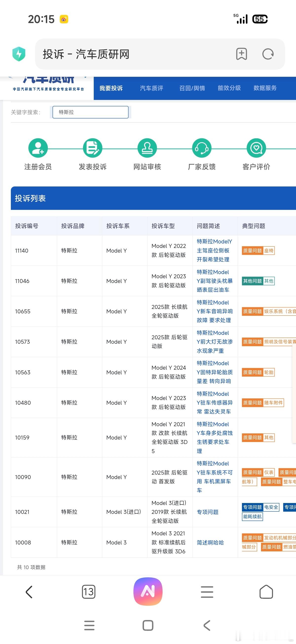Open complaint about 新车音响异响故障
Image resolution: width=296 pixels, height=644 pixels.
[214, 311]
